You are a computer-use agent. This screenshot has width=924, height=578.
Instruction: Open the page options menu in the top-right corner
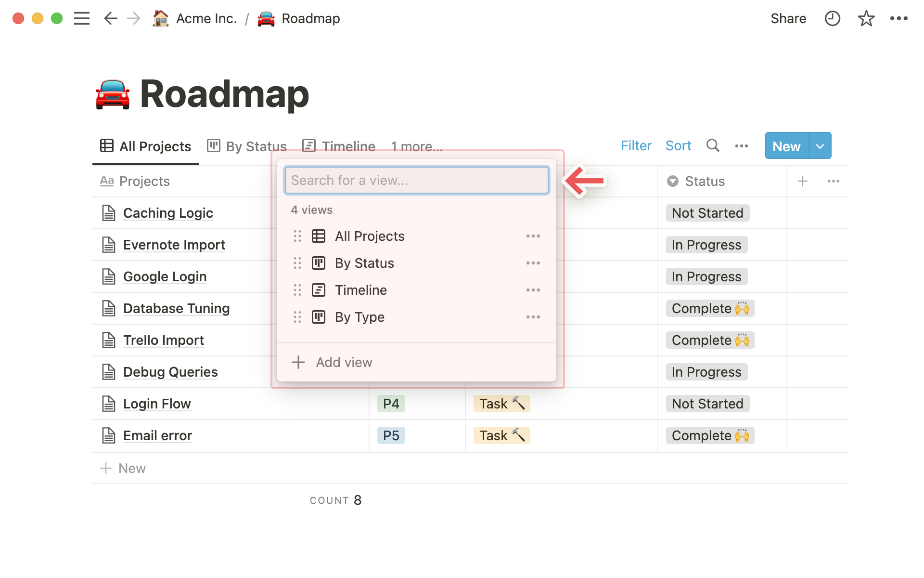point(898,19)
